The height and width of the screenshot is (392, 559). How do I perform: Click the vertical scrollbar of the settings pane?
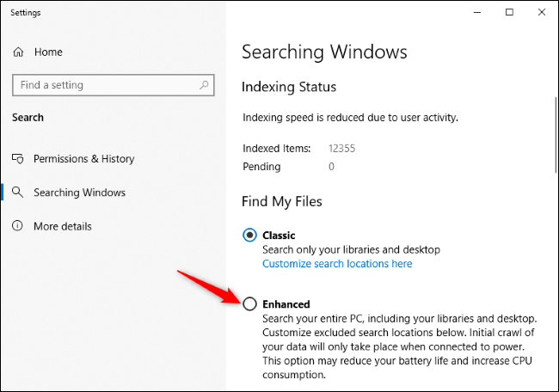coord(555,146)
